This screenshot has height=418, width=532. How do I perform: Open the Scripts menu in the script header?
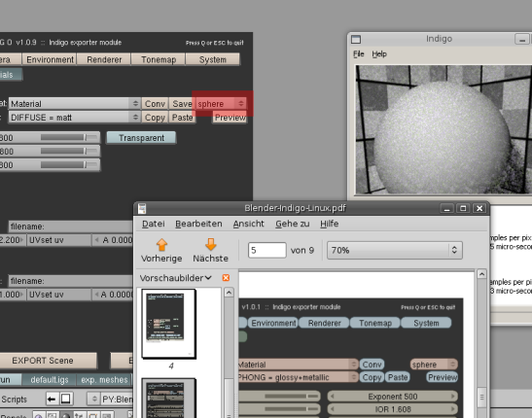[x=14, y=400]
